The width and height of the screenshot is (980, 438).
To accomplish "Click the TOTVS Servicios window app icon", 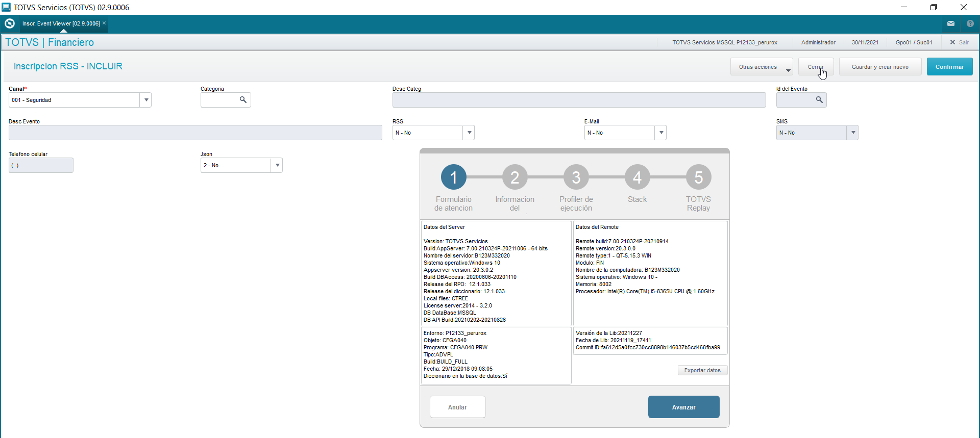I will tap(6, 7).
